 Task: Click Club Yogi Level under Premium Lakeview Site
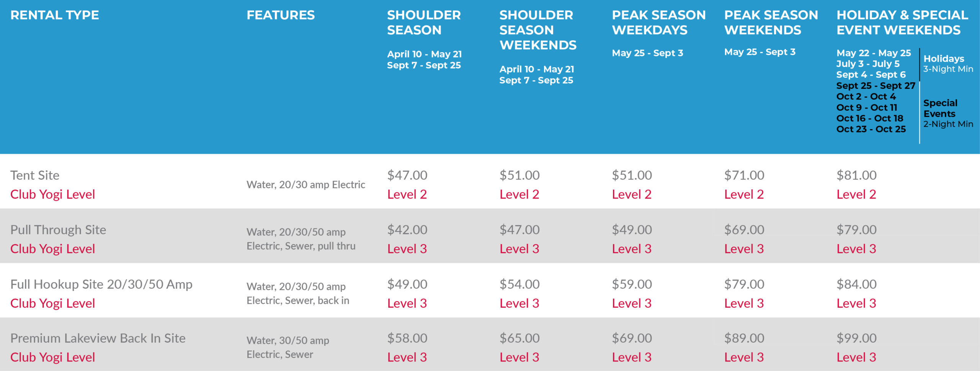[x=52, y=357]
